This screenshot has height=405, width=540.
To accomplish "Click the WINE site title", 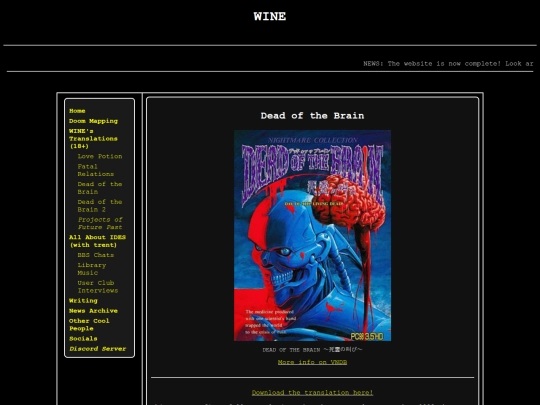I will tap(270, 16).
